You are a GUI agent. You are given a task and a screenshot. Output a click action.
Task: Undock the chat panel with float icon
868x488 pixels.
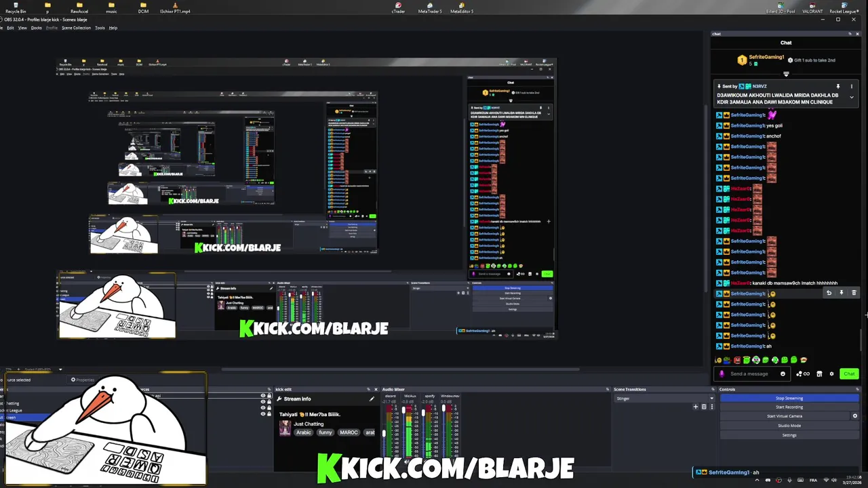click(850, 34)
